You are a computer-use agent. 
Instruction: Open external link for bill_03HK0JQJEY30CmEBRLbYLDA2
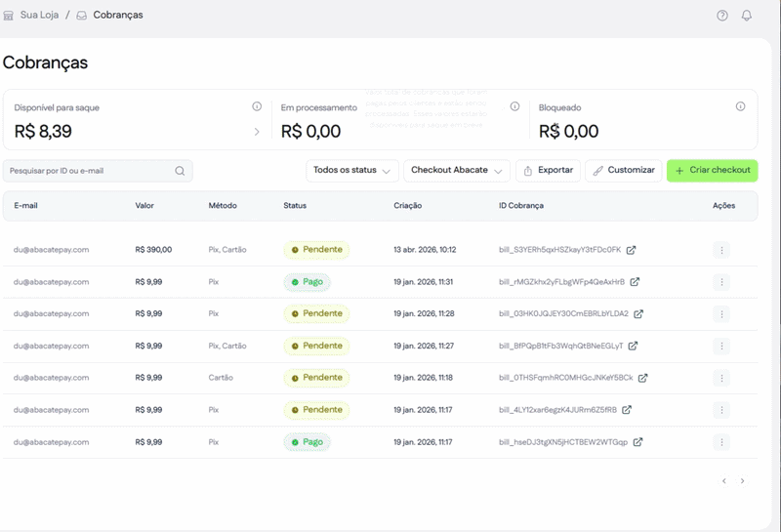point(638,313)
